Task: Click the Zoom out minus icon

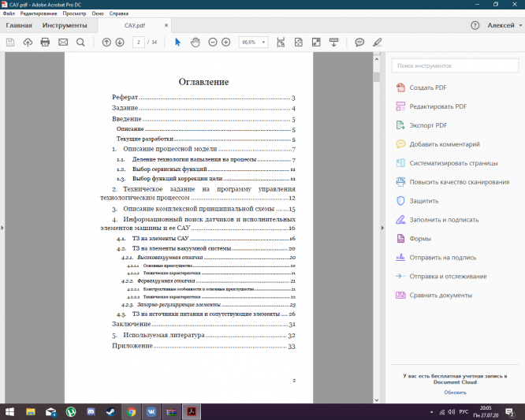Action: (x=213, y=42)
